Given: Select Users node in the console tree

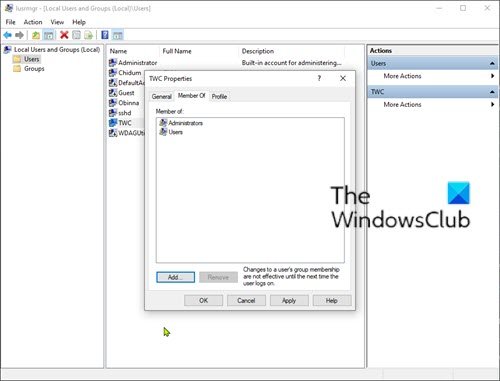Looking at the screenshot, I should pos(32,59).
